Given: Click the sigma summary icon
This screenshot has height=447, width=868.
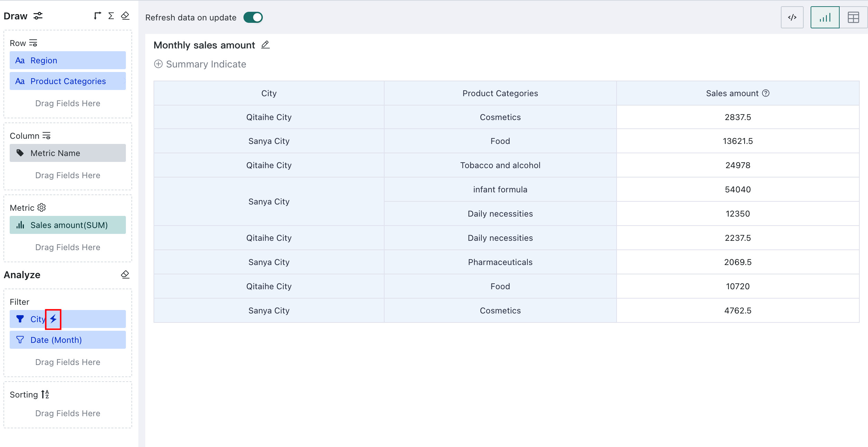Looking at the screenshot, I should coord(111,16).
